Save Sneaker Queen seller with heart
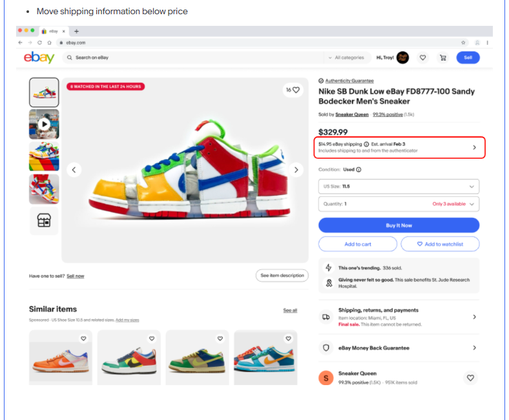This screenshot has width=509, height=420. (x=470, y=378)
